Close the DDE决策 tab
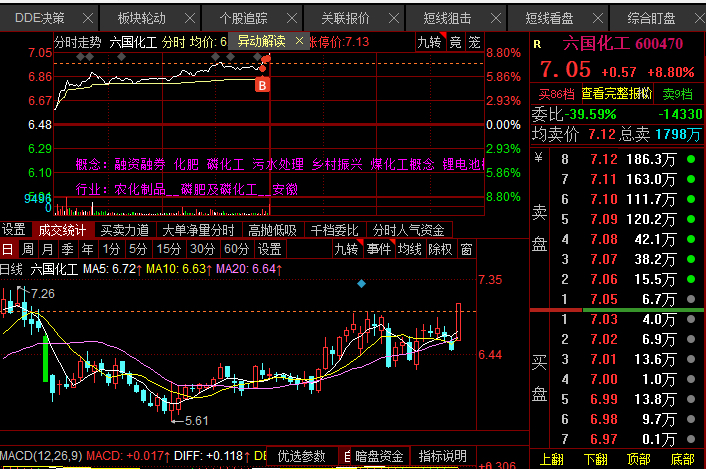Image resolution: width=706 pixels, height=469 pixels. 88,18
